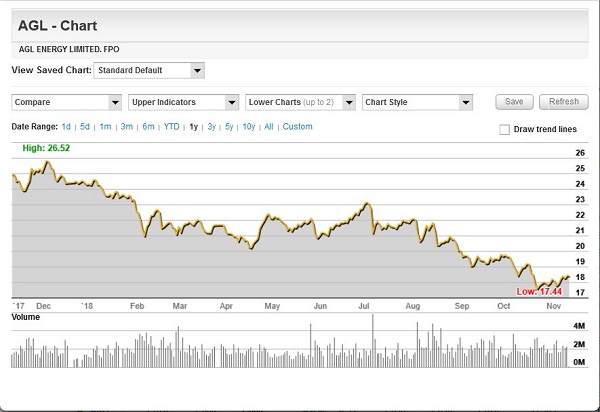The width and height of the screenshot is (600, 412).
Task: Expand the Compare dropdown
Action: click(66, 102)
